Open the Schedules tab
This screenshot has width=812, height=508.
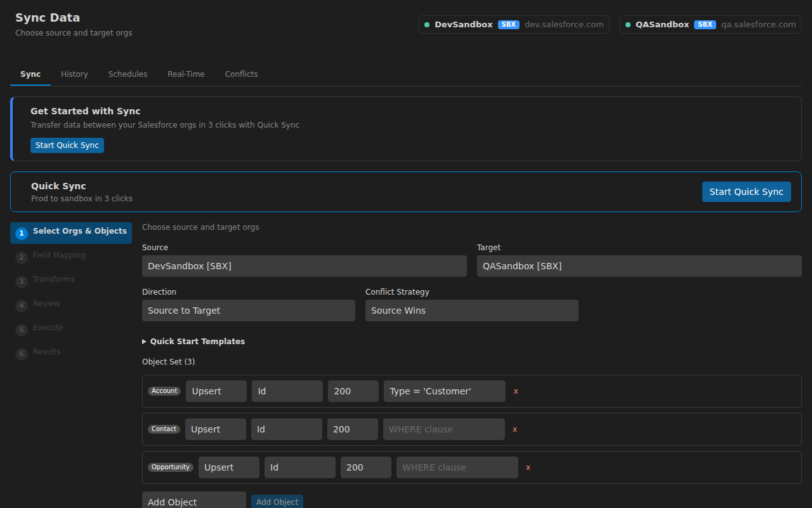(x=128, y=74)
